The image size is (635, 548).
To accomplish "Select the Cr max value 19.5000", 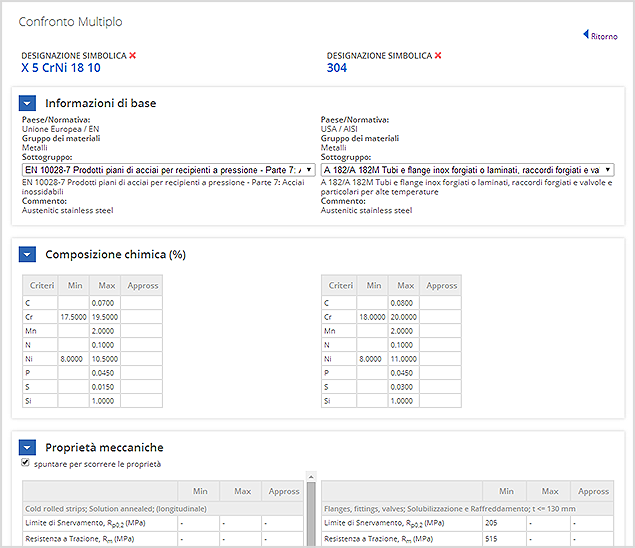I will coord(105,317).
